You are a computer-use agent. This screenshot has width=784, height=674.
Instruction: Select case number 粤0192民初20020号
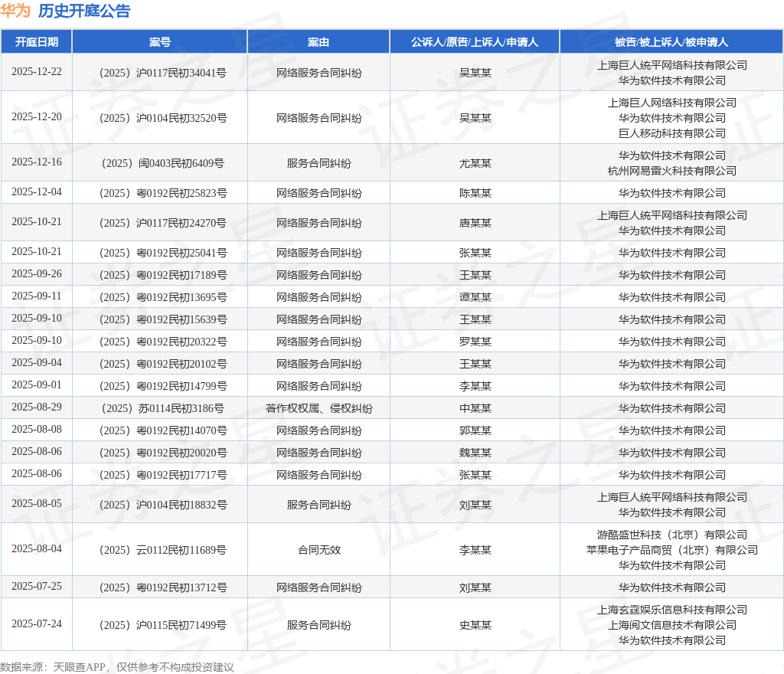(163, 453)
